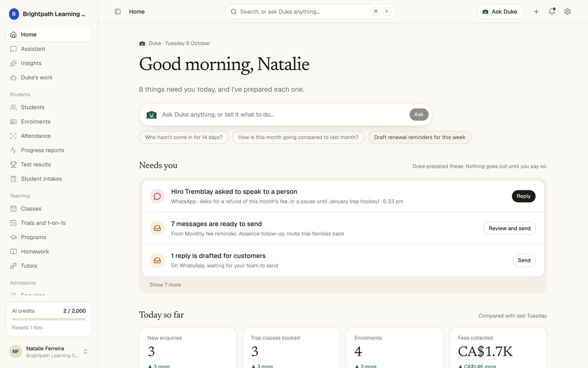Click 'Compared with last Tuesday' text
The image size is (588, 368).
tap(513, 316)
